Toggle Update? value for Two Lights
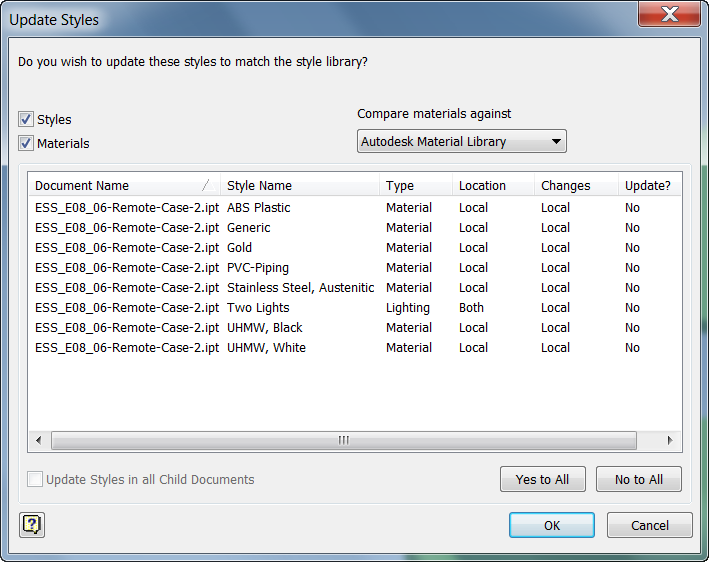The image size is (709, 562). pyautogui.click(x=633, y=307)
